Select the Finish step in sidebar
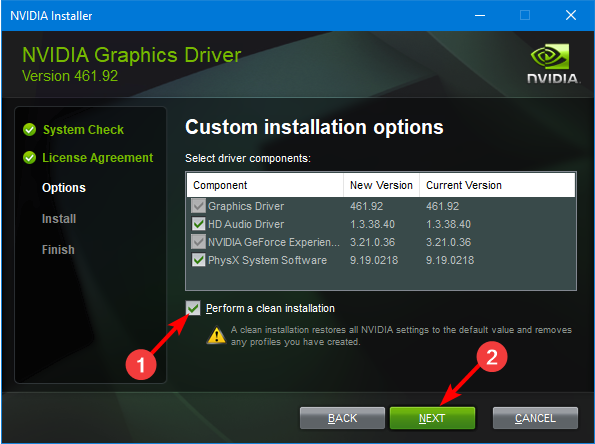This screenshot has height=444, width=595. [58, 250]
